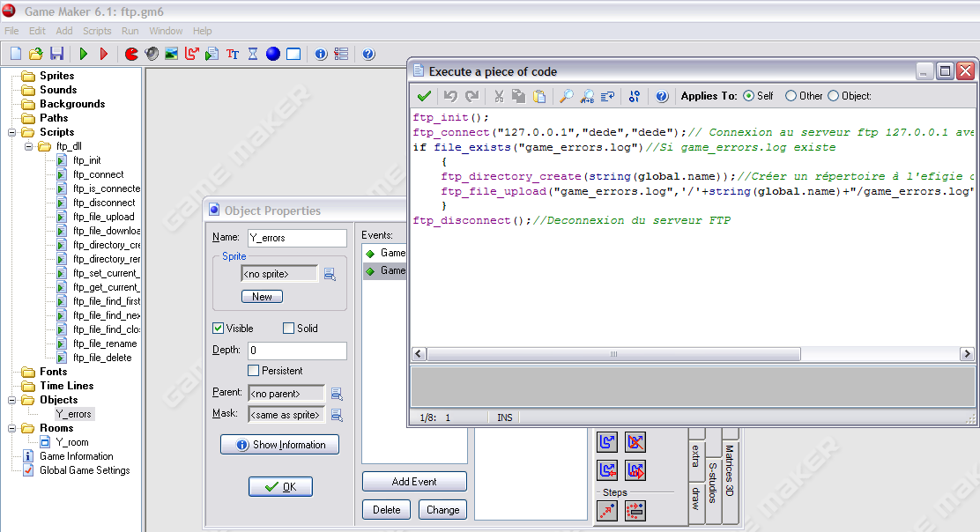
Task: Click the go to line icon
Action: pyautogui.click(x=607, y=96)
